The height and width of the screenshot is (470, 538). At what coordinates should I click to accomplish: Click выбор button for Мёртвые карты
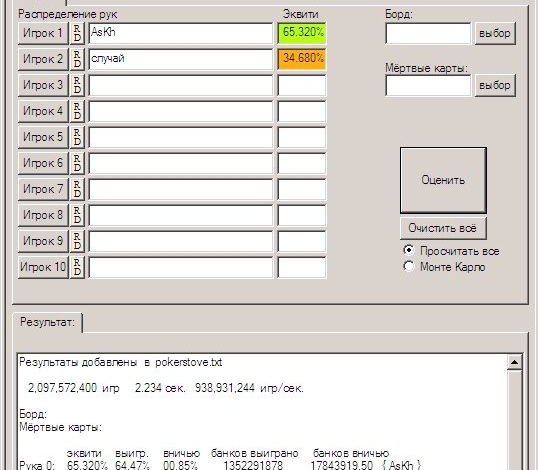pos(495,85)
